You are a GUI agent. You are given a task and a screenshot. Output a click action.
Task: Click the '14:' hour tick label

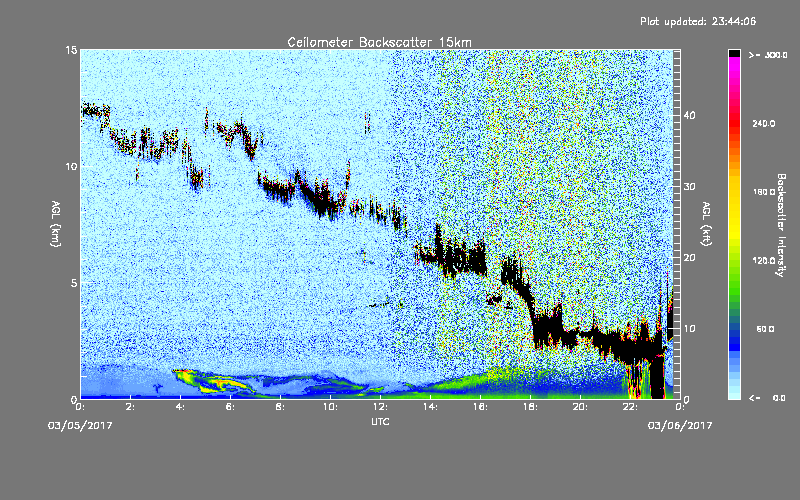(431, 407)
